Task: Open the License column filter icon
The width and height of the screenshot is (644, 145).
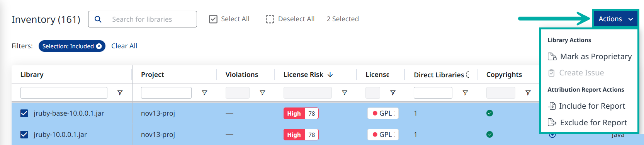Action: click(393, 93)
